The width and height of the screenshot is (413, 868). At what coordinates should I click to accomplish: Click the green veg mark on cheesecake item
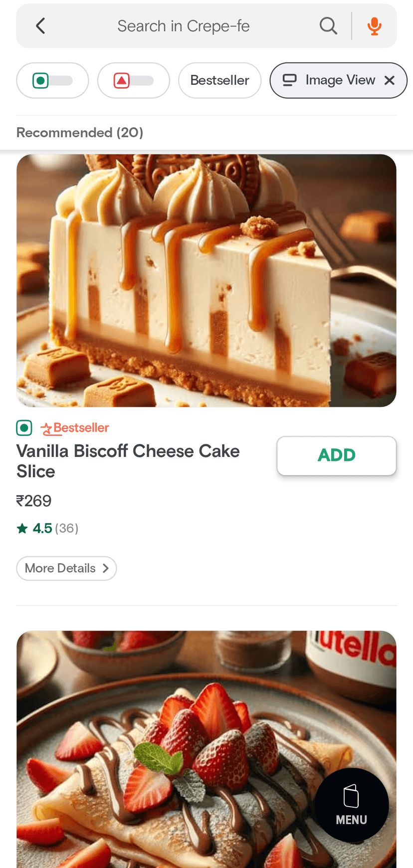pyautogui.click(x=24, y=428)
